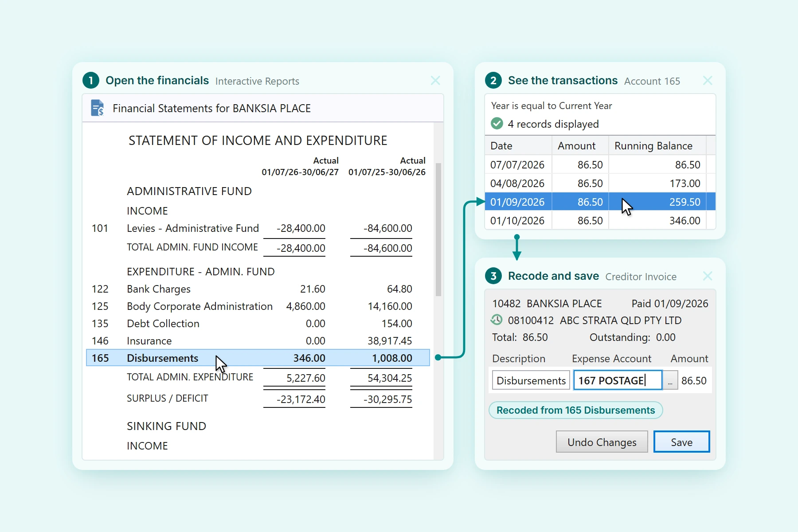Click the Financial Statements document icon

(98, 108)
